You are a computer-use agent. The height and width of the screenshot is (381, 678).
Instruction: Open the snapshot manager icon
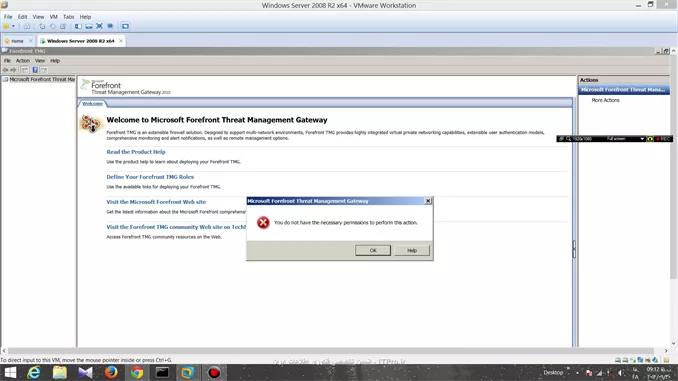[63, 26]
